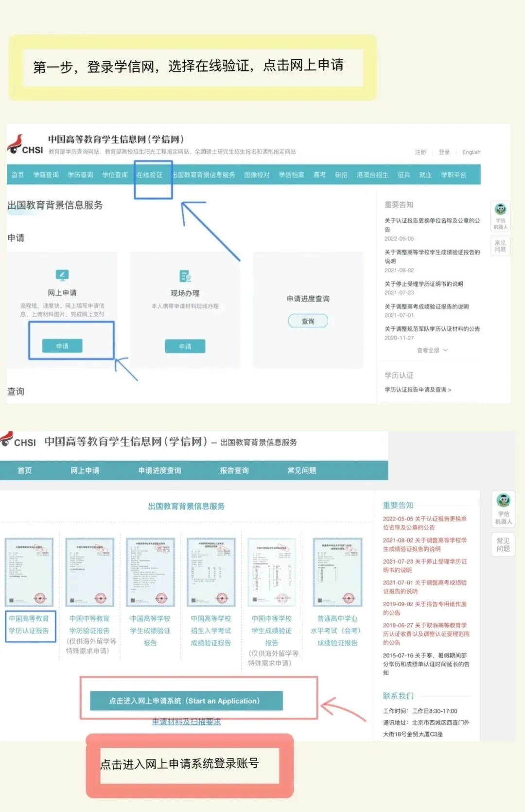Select the 网上申请 tab in the service navigation bar

click(85, 470)
